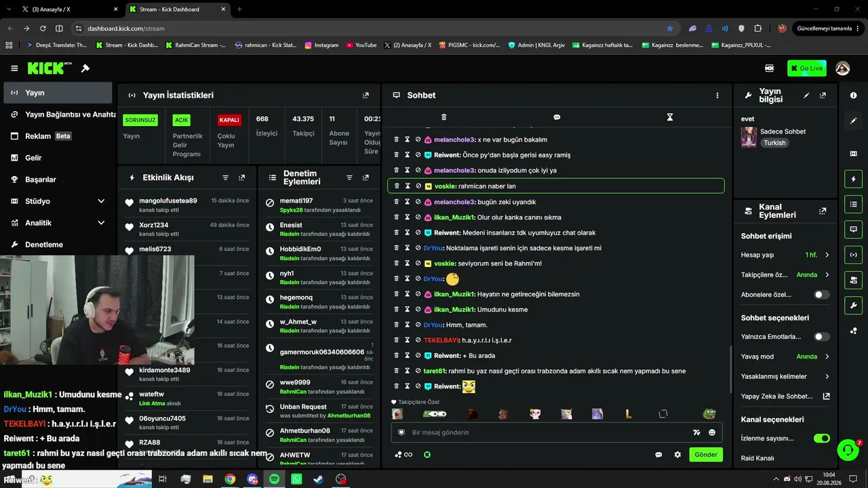Image resolution: width=868 pixels, height=488 pixels.
Task: Open the Başarılar sidebar item
Action: click(58, 180)
